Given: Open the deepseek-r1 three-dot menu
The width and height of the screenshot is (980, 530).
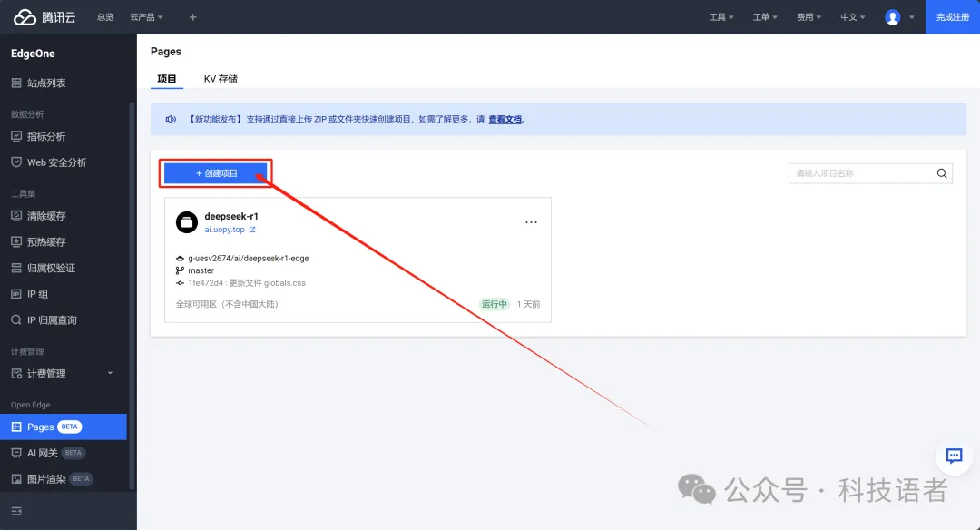Looking at the screenshot, I should 531,222.
